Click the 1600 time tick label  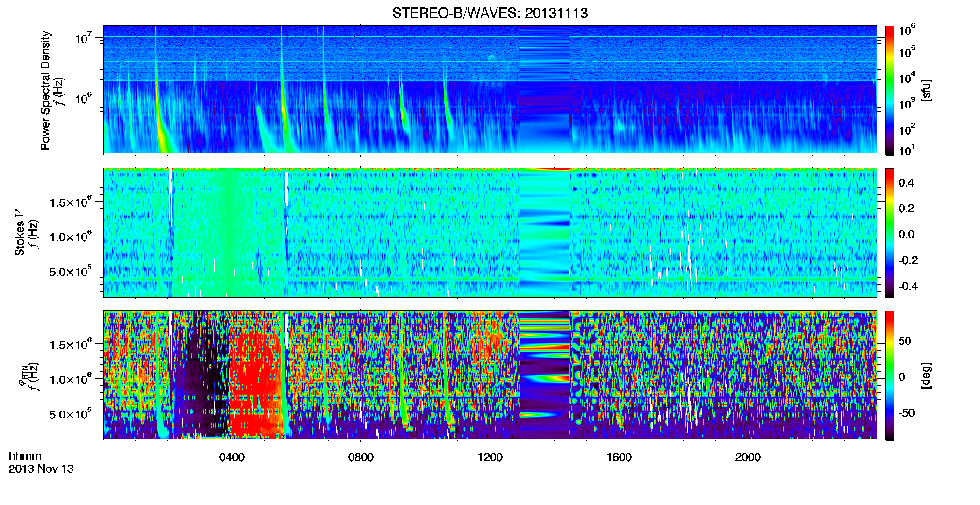click(x=619, y=457)
